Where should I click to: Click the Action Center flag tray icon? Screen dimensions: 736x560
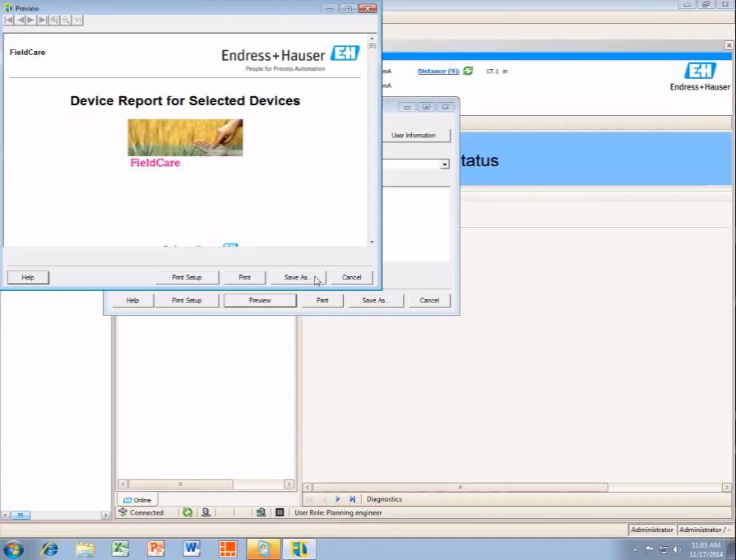649,549
